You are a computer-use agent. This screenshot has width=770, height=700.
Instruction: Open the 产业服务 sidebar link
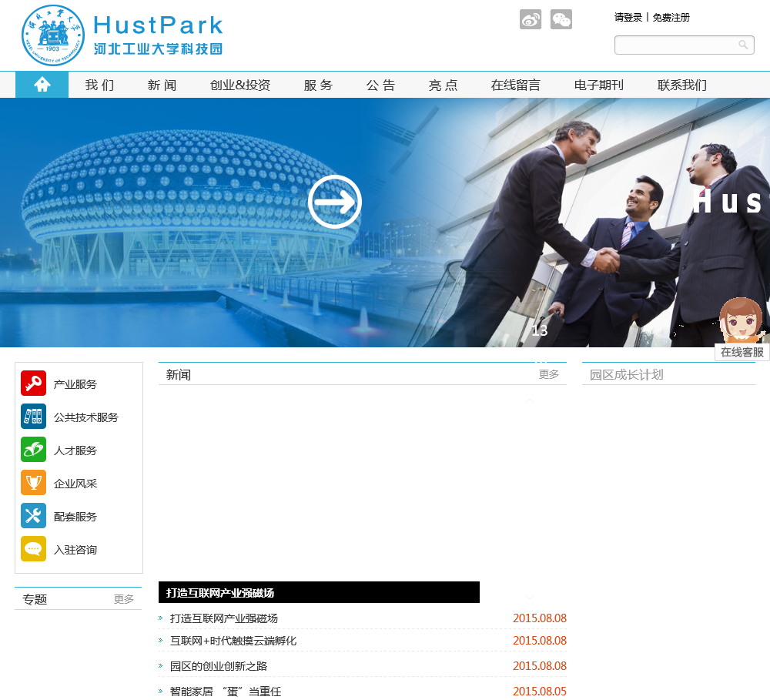click(x=75, y=384)
